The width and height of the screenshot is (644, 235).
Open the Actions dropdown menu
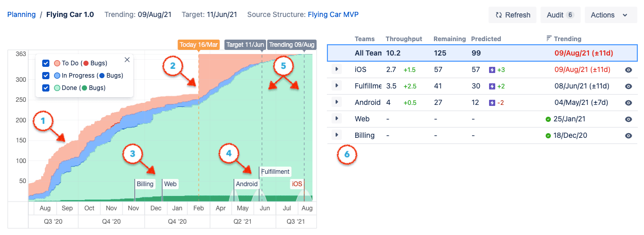tap(611, 15)
